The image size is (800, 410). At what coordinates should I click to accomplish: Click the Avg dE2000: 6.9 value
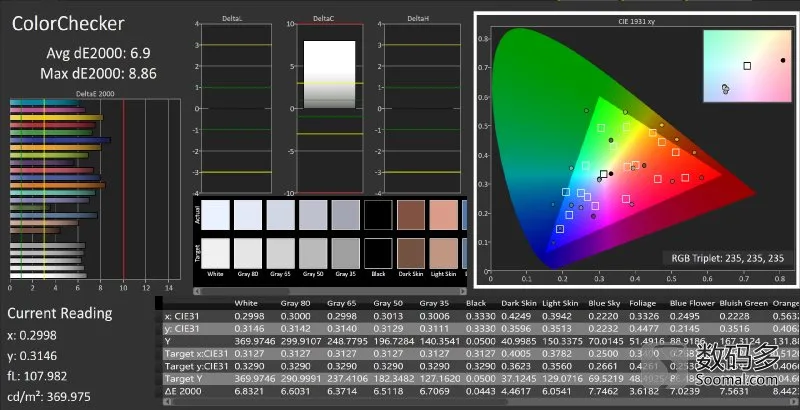(98, 54)
